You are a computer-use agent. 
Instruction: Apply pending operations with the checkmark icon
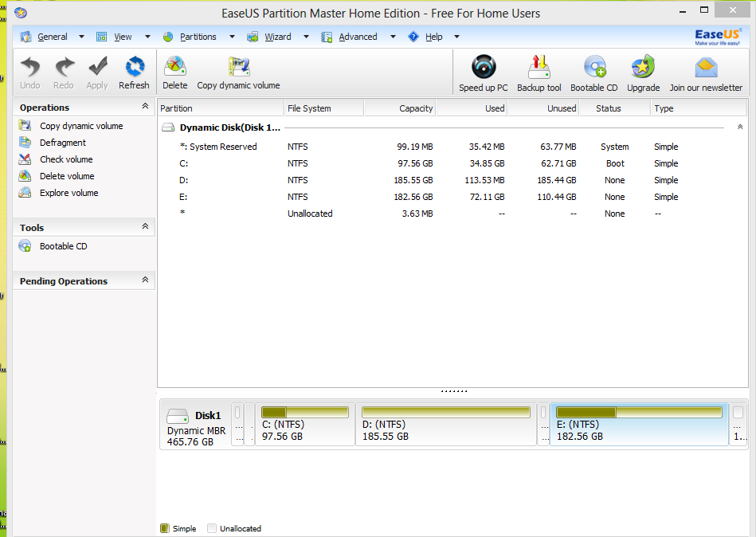coord(97,67)
